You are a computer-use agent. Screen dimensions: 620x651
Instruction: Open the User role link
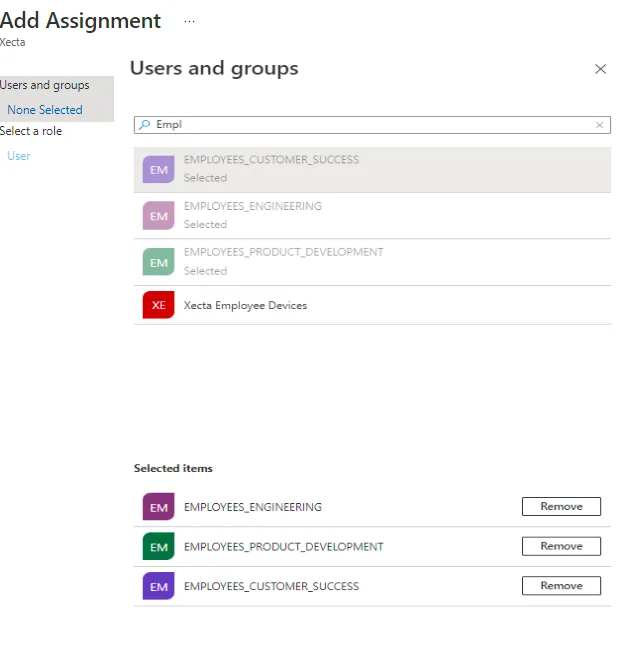tap(19, 156)
